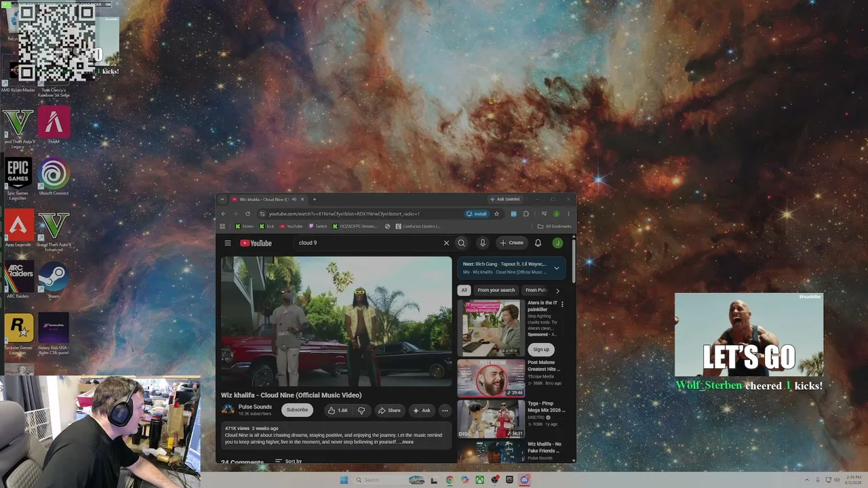Screen dimensions: 868x488
Task: Open Chrome from the taskbar
Action: [450, 481]
